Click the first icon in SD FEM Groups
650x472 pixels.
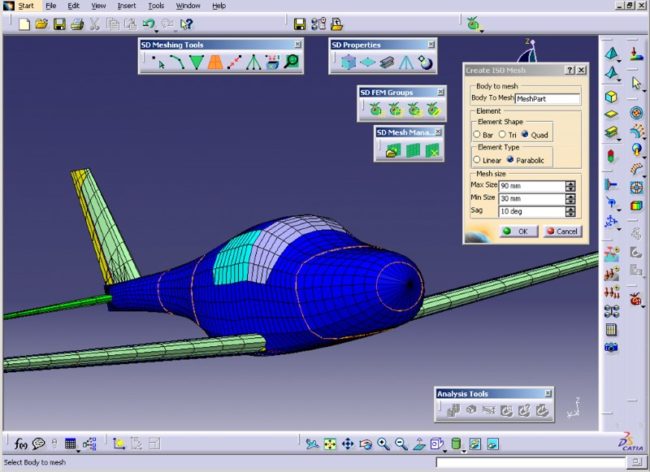click(375, 109)
